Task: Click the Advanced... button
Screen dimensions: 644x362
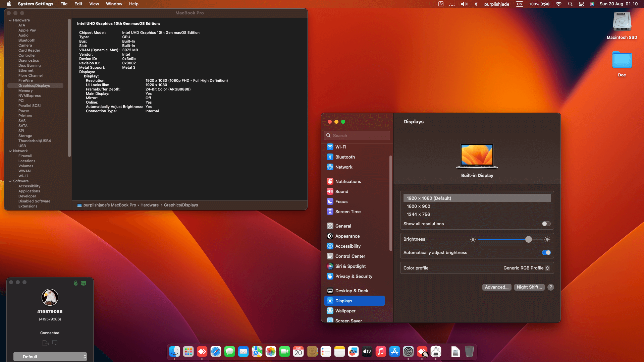Action: click(496, 287)
